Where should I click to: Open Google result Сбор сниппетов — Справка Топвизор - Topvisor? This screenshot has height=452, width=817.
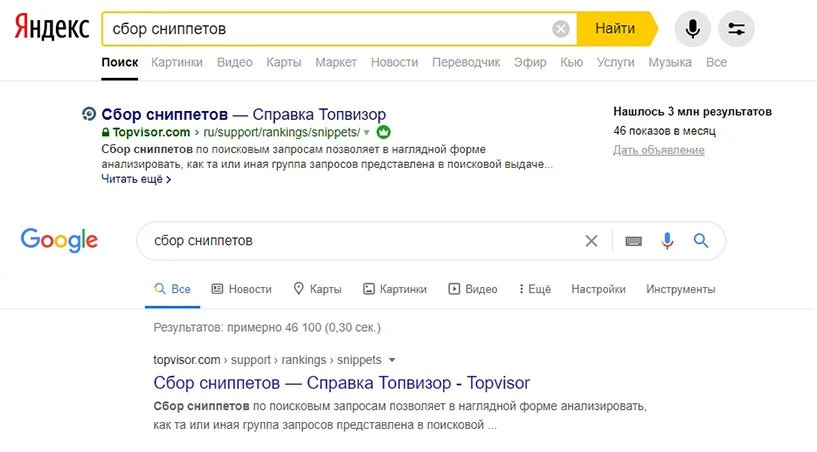click(341, 383)
